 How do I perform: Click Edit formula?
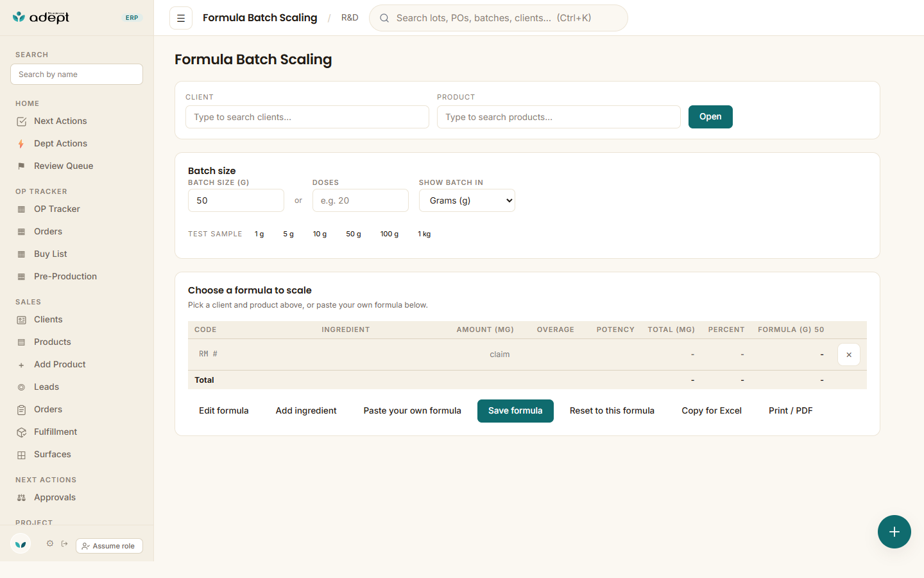(224, 411)
